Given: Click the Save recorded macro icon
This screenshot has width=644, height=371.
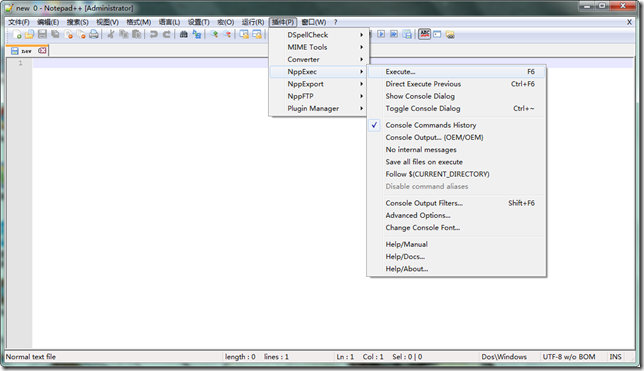Looking at the screenshot, I should [407, 35].
